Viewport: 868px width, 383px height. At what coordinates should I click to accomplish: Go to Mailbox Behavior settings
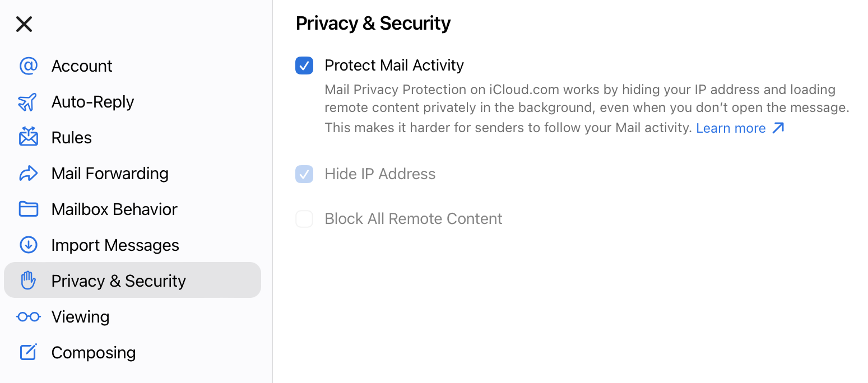point(114,209)
